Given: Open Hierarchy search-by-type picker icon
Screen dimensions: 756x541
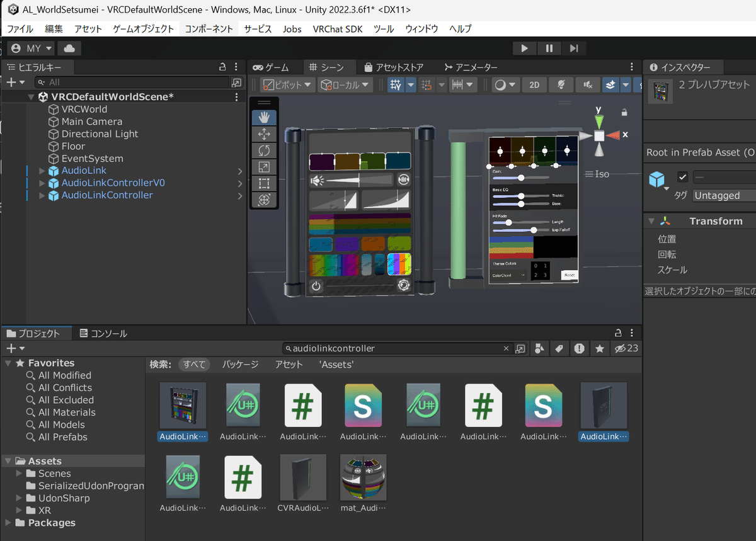Looking at the screenshot, I should (x=236, y=83).
